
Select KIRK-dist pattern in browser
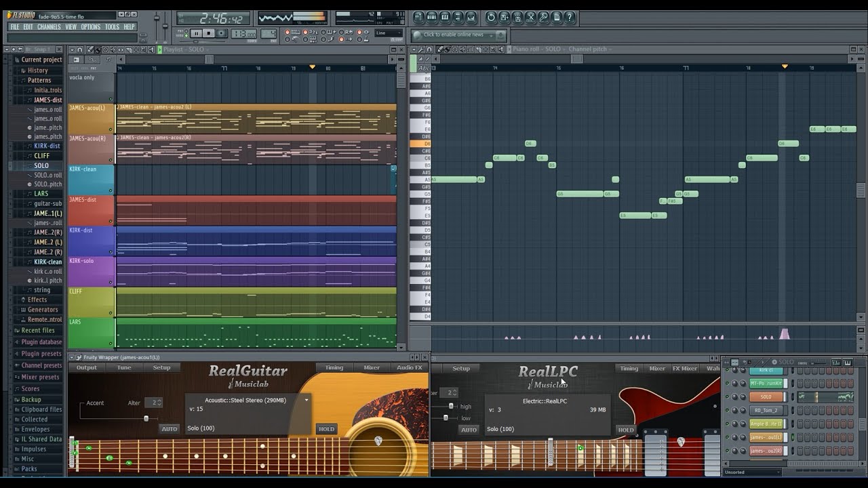coord(47,146)
